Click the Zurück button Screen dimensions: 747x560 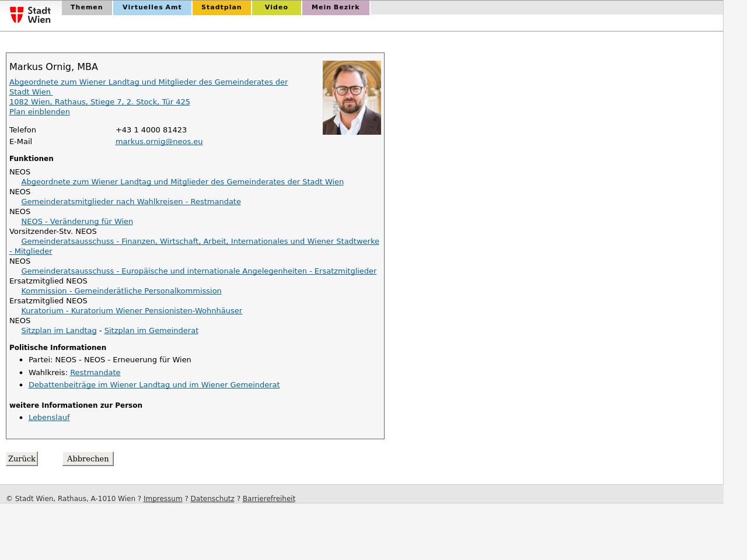[22, 459]
